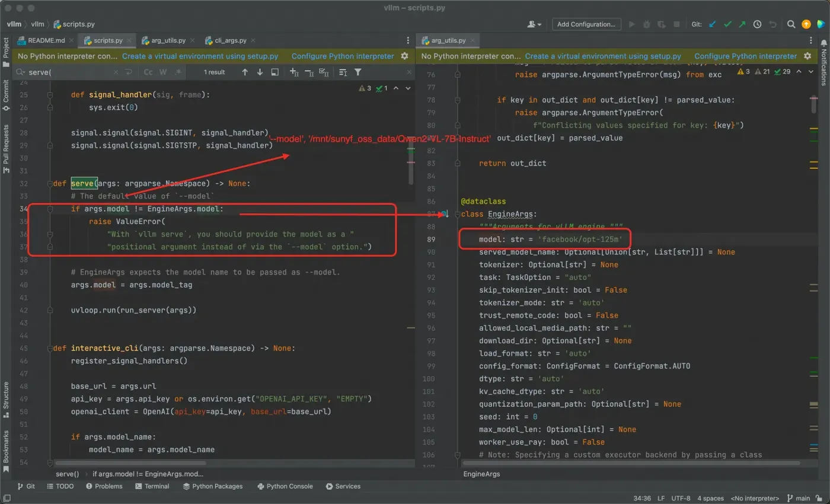Open '4 spaces' indent selector
The image size is (830, 504).
(710, 499)
